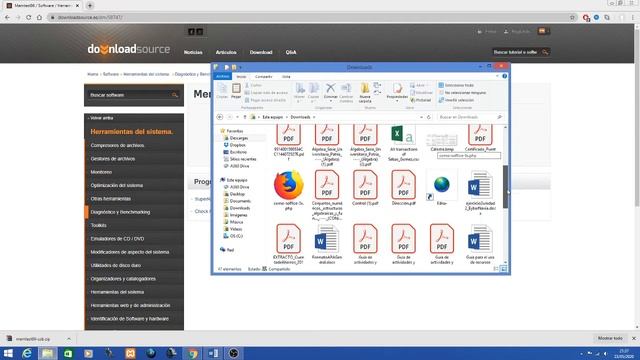Image resolution: width=640 pixels, height=360 pixels.
Task: Click the up-one-level arrow in Explorer
Action: click(x=245, y=117)
